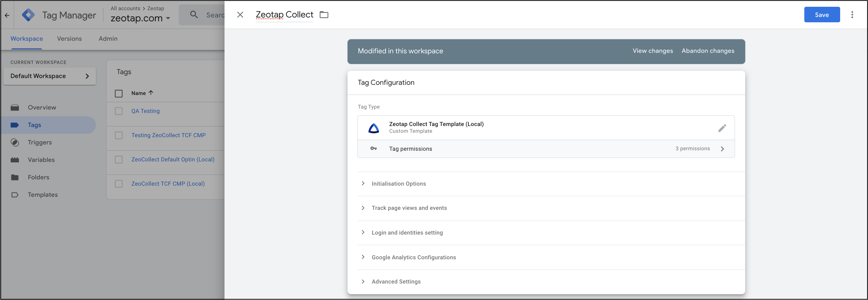
Task: Check the QA Testing tag checkbox
Action: [x=119, y=111]
